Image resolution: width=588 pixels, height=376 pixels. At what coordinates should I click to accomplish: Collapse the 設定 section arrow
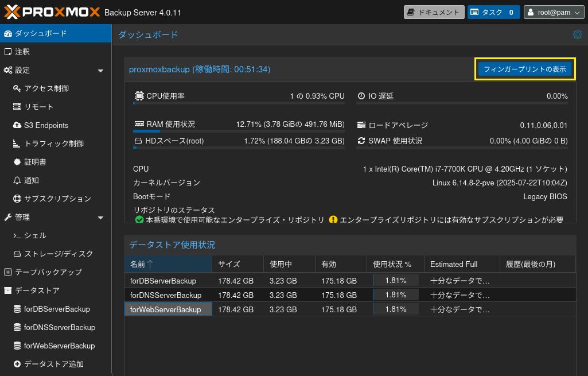(100, 71)
